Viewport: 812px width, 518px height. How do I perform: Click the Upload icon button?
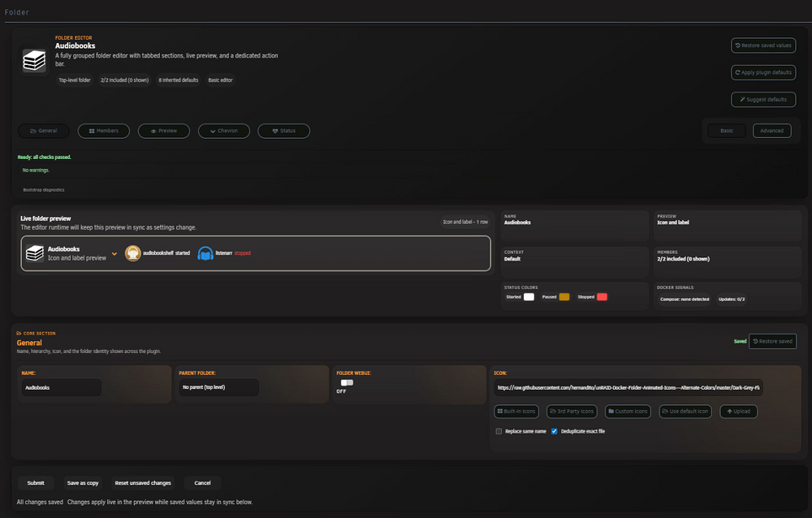coord(738,412)
